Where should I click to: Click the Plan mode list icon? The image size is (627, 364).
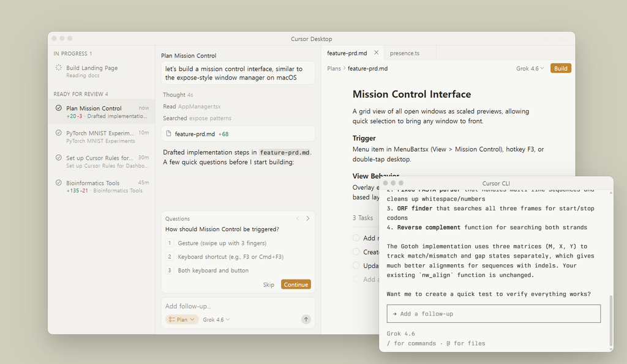171,319
